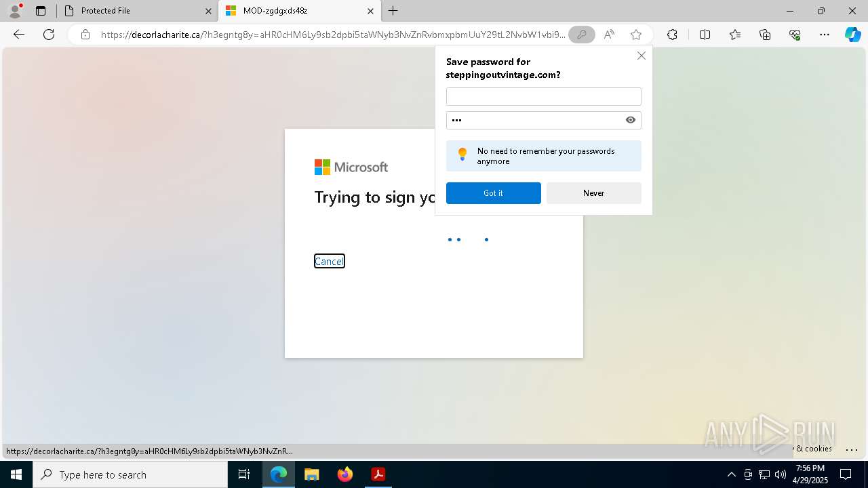Select the MOD-zgdgxds48z tab
This screenshot has width=868, height=488.
(x=298, y=11)
